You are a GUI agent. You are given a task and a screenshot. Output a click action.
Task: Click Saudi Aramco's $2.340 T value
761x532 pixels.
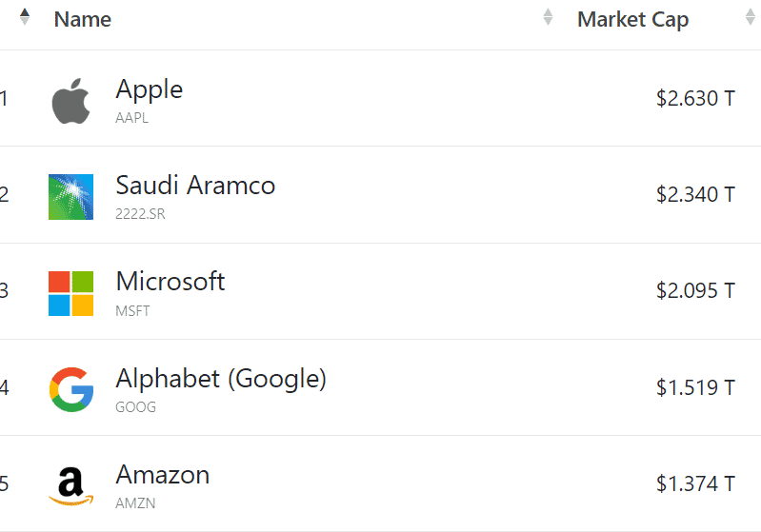click(x=695, y=194)
